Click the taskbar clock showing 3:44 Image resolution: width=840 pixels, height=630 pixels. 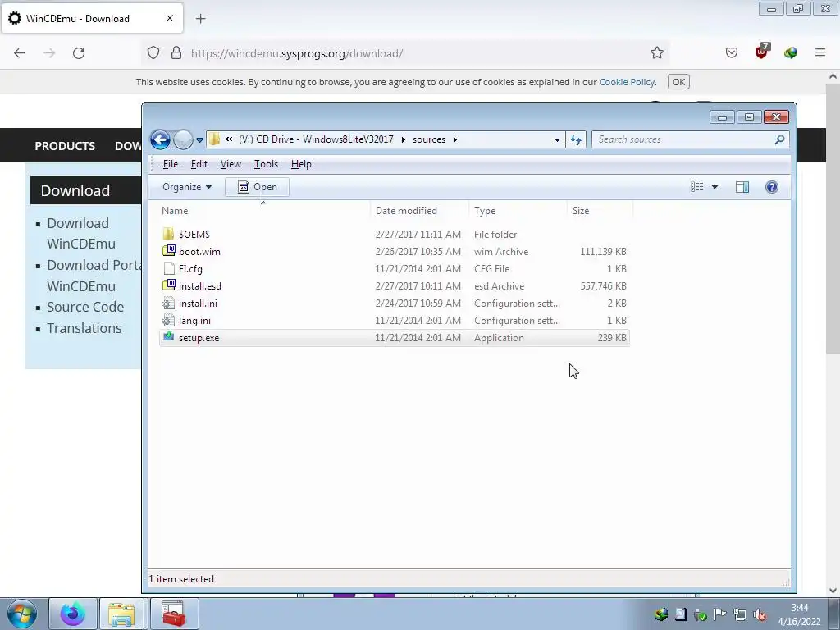coord(799,614)
